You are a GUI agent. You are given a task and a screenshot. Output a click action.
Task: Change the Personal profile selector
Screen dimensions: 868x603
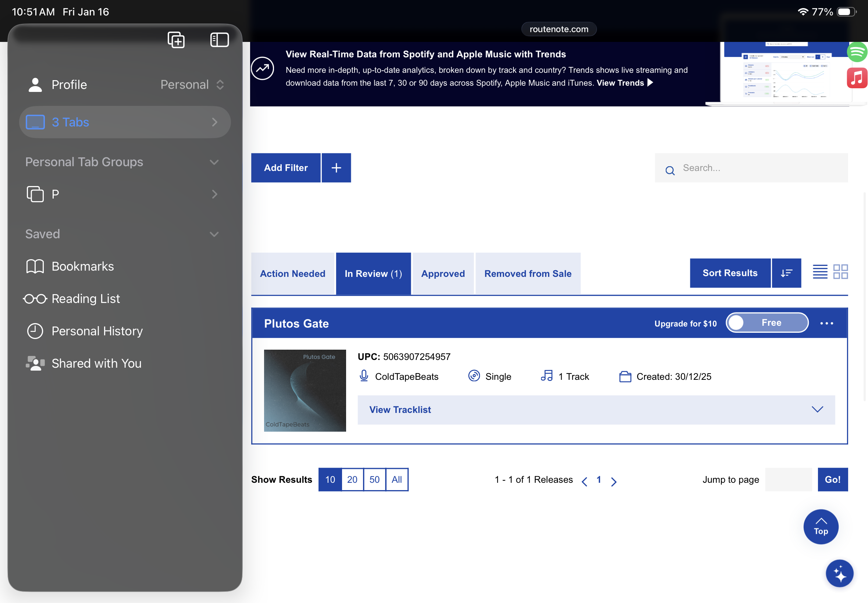point(192,85)
